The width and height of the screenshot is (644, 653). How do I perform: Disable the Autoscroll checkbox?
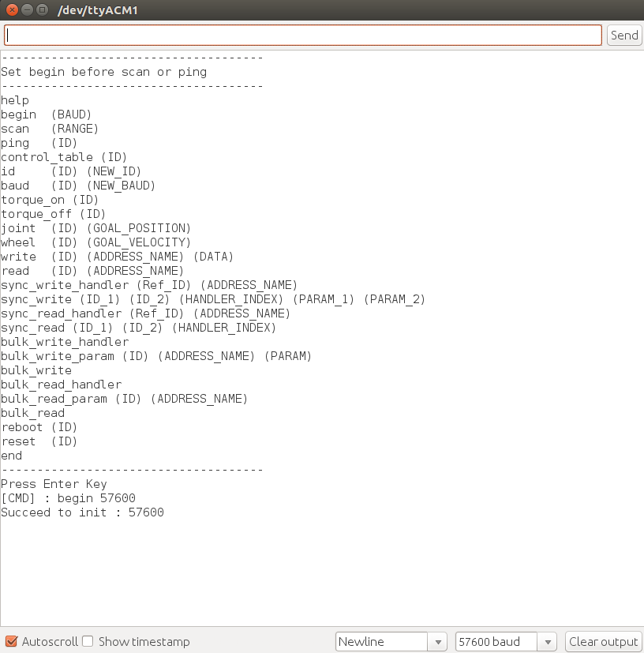11,641
